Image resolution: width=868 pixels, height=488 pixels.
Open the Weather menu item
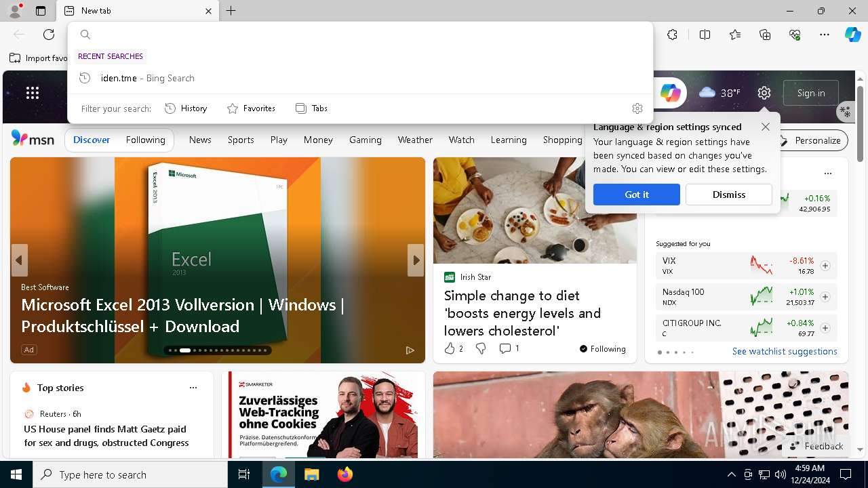click(x=415, y=140)
